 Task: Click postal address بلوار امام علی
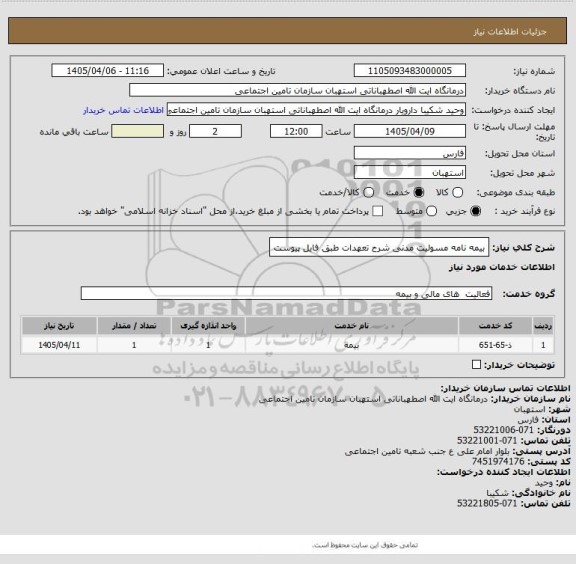point(426,451)
